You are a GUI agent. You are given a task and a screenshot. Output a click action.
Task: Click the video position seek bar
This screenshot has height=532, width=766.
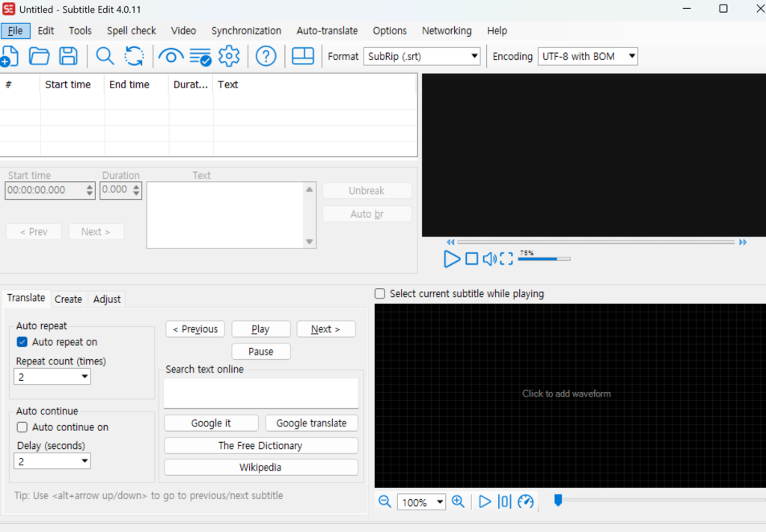tap(596, 242)
